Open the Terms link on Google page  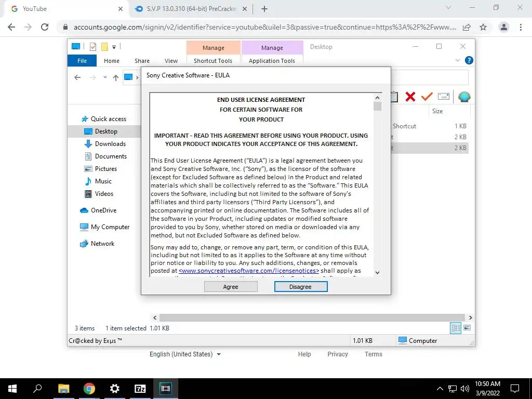click(373, 354)
